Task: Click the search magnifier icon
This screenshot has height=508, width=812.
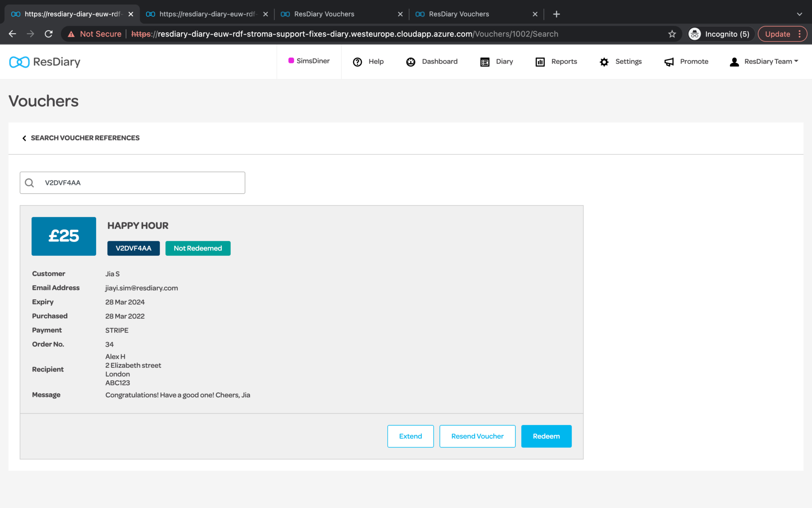Action: (29, 183)
